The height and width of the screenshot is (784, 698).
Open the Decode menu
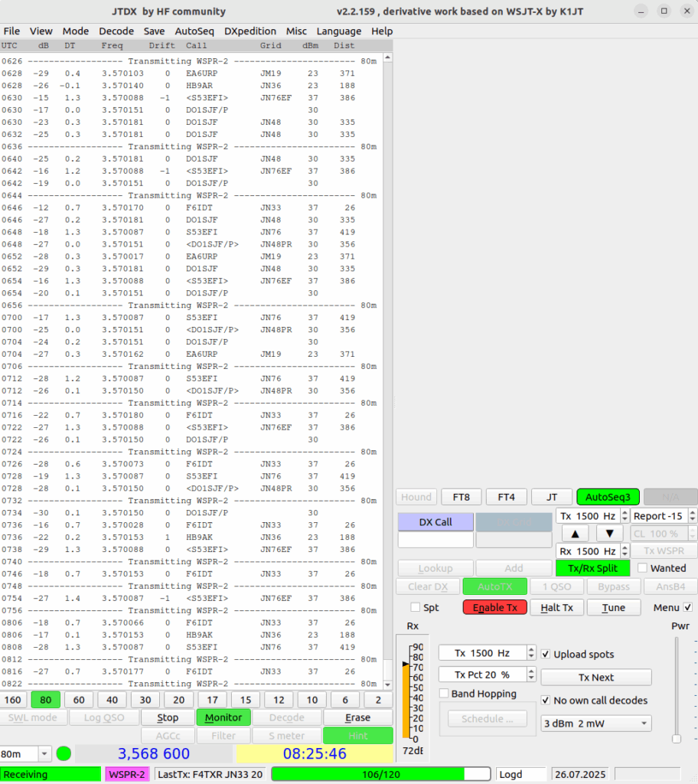116,31
